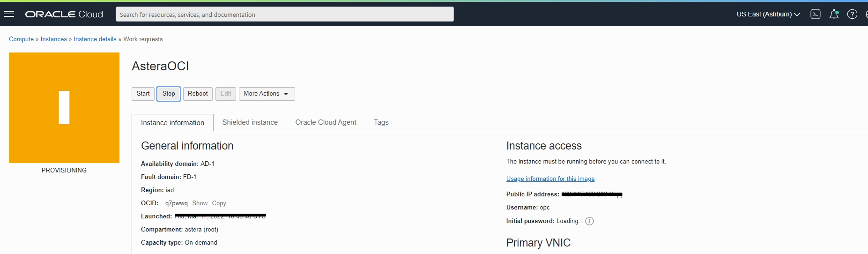
Task: Show the full OCID
Action: [200, 203]
